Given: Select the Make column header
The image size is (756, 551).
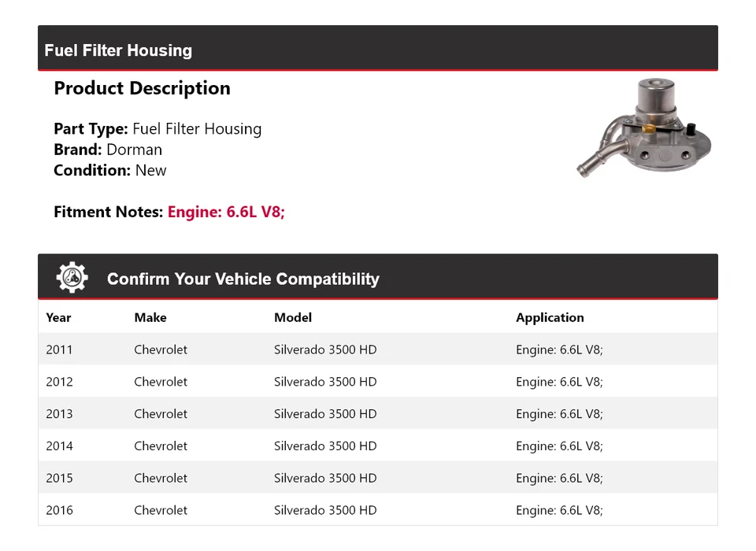Looking at the screenshot, I should 150,317.
